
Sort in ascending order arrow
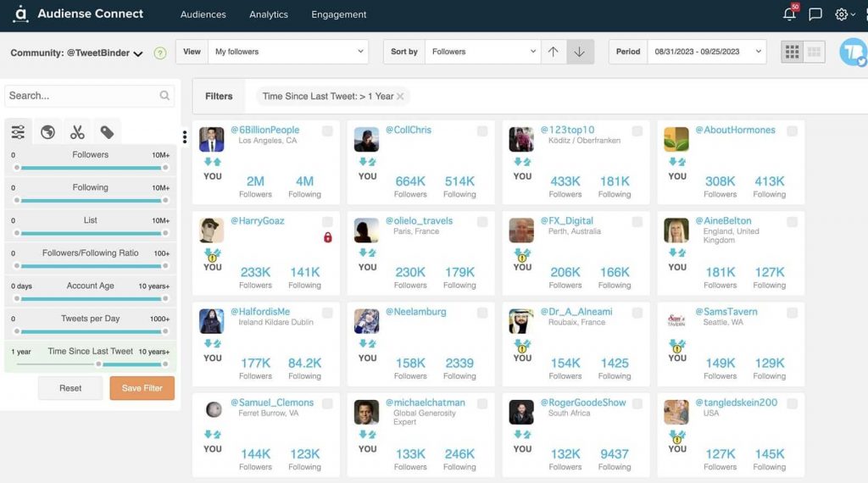(553, 52)
